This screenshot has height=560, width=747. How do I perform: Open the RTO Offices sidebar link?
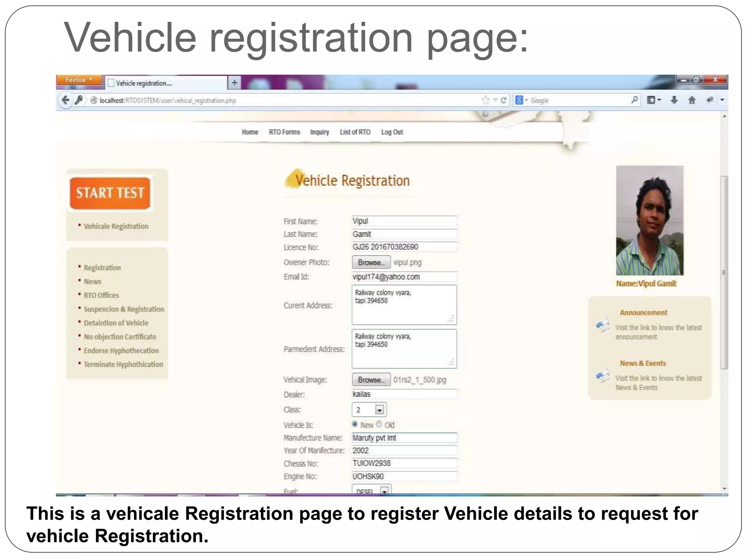click(x=101, y=295)
